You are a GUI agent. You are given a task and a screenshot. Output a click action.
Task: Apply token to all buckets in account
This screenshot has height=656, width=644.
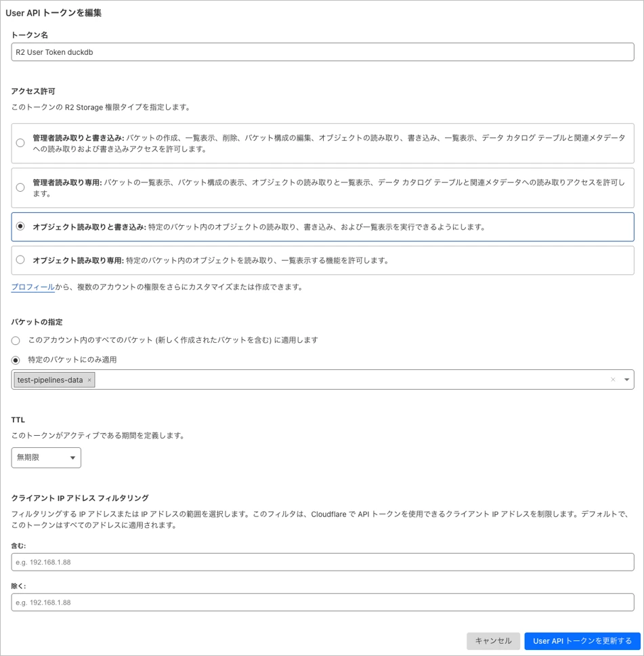(x=16, y=340)
